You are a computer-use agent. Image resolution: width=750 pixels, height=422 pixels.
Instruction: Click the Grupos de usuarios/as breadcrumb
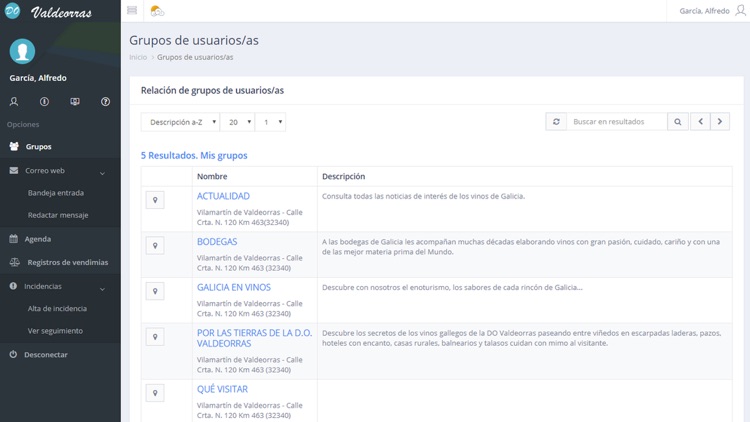pyautogui.click(x=195, y=57)
